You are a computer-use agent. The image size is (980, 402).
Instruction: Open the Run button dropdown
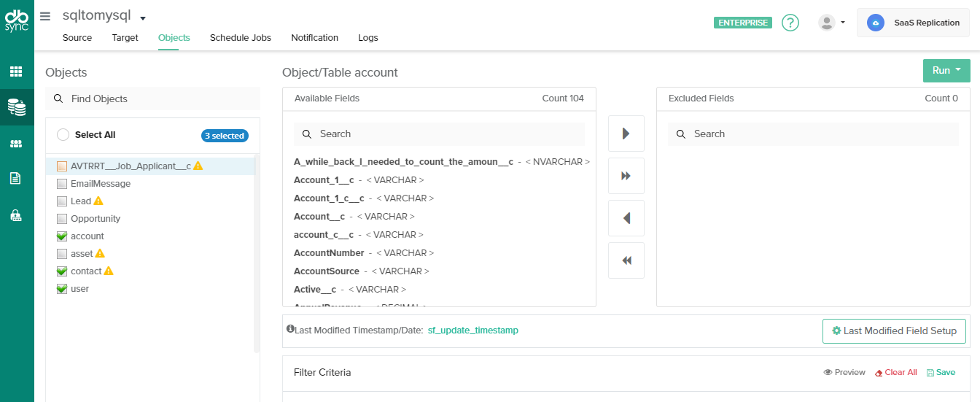pos(946,71)
